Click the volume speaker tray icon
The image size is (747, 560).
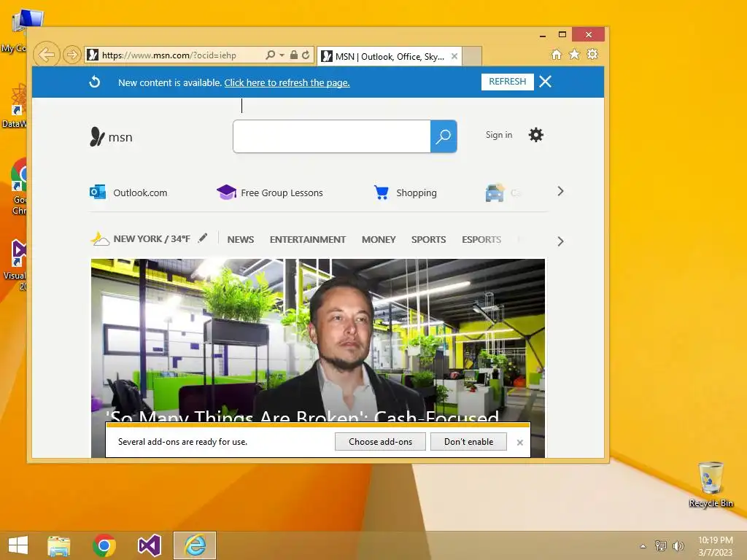pos(678,545)
